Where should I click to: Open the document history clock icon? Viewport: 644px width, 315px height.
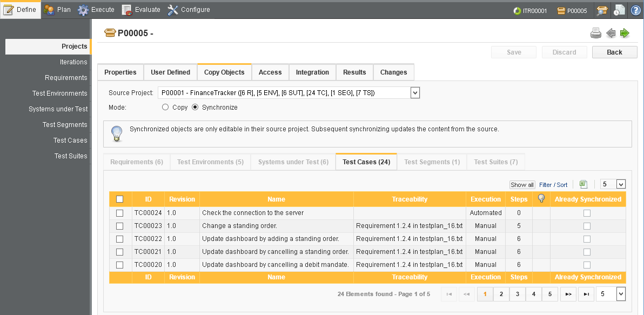pyautogui.click(x=619, y=11)
